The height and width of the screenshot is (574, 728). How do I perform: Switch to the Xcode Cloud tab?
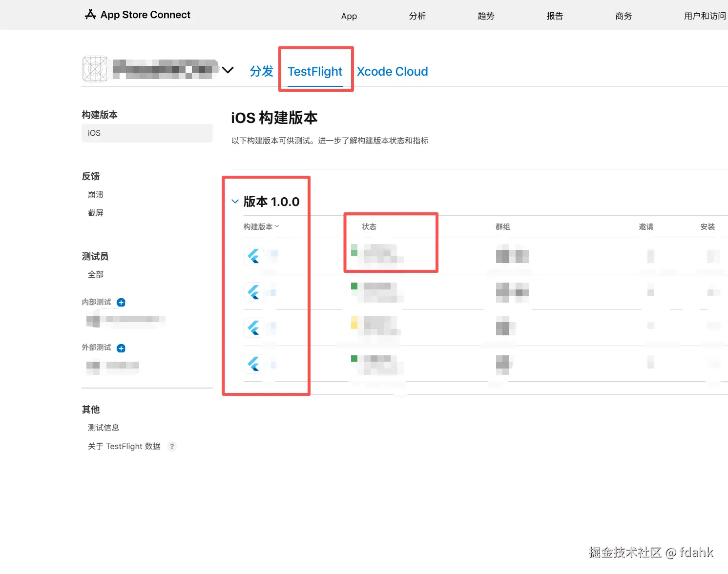[392, 71]
